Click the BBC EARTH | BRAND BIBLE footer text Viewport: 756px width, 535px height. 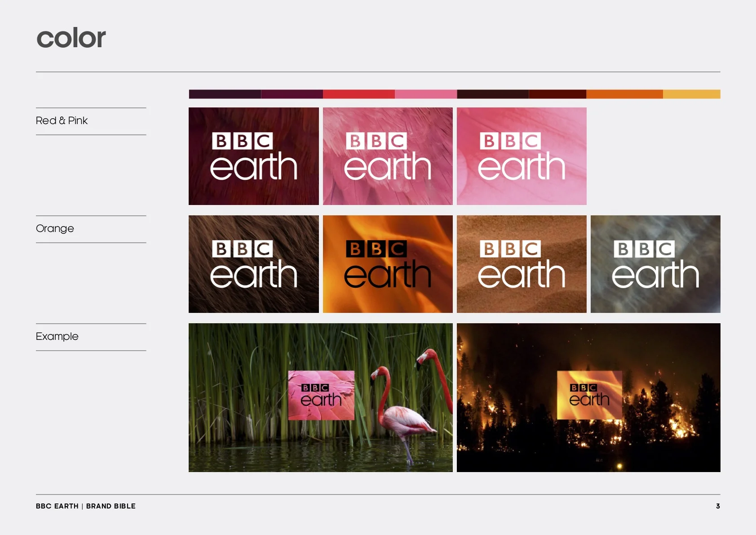(x=85, y=506)
